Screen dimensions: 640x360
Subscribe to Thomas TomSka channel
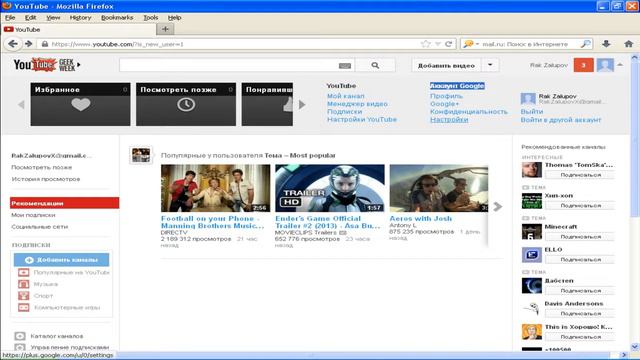click(x=580, y=175)
